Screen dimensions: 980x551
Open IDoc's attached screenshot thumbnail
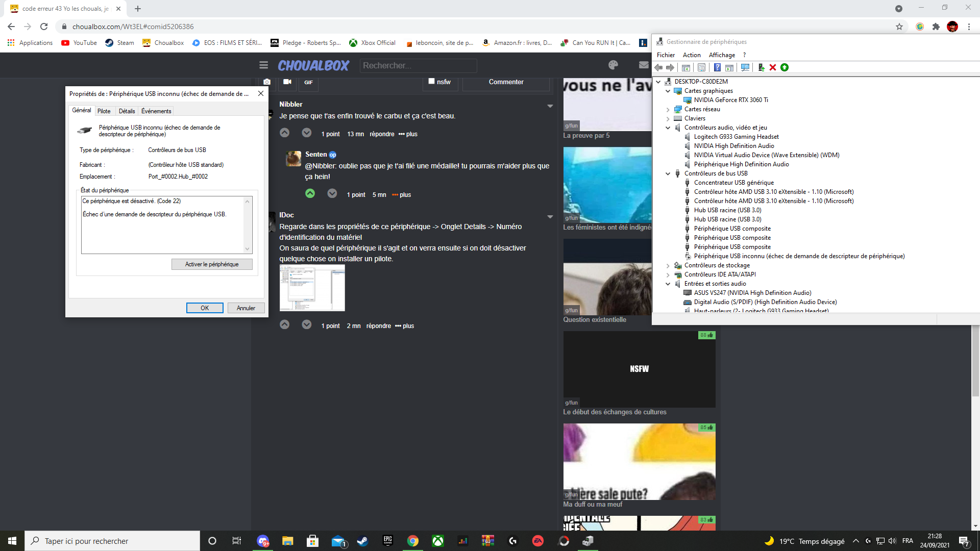point(312,288)
